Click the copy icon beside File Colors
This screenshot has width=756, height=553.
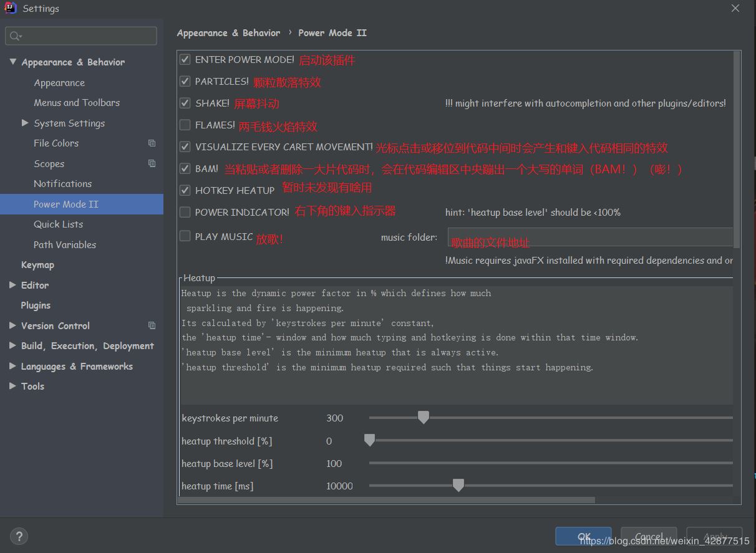pos(152,143)
